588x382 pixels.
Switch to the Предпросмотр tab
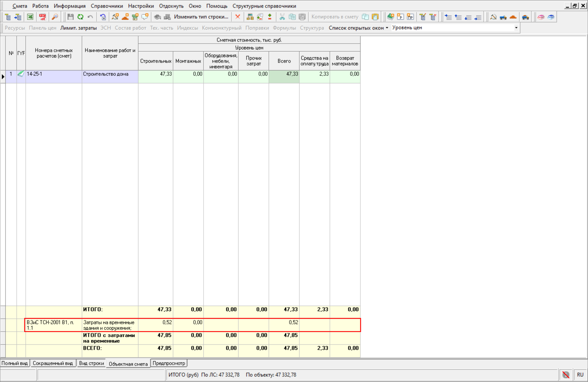point(169,363)
